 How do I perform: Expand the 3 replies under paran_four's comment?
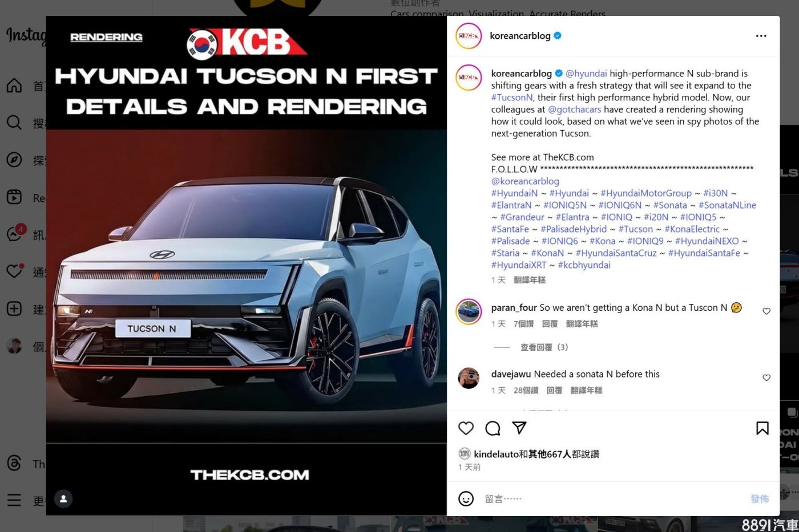pos(544,347)
